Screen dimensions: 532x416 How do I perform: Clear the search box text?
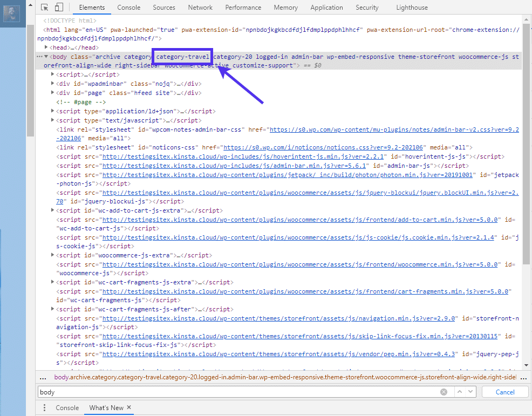[x=444, y=392]
